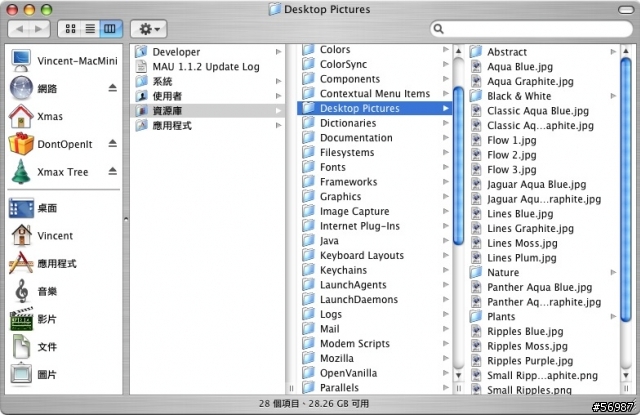
Task: Select the Java folder icon
Action: click(309, 240)
